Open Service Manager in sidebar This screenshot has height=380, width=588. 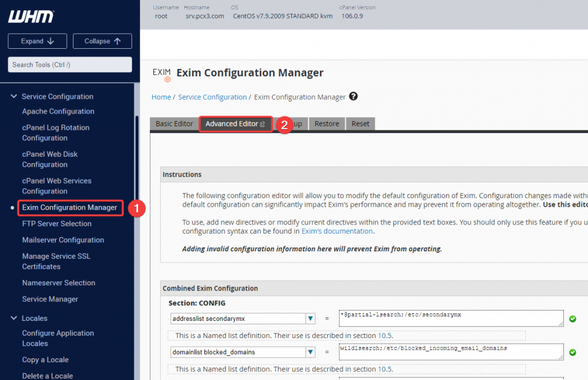click(x=50, y=299)
